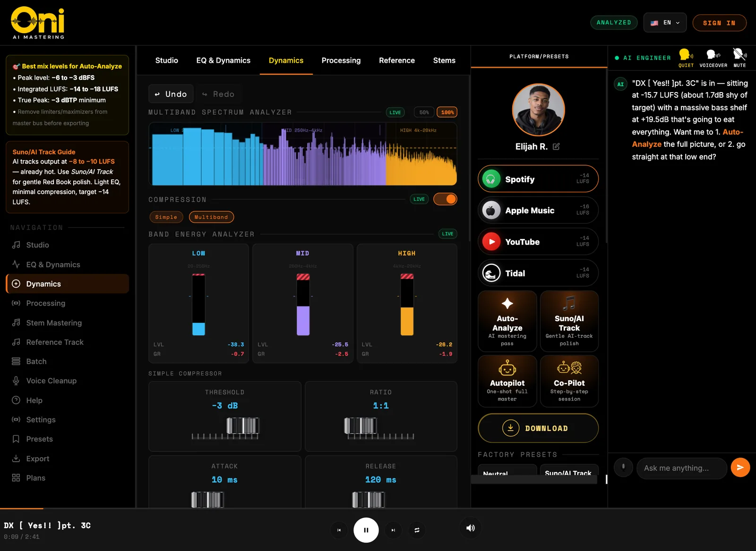Click the microphone icon beside the chat box
Image resolution: width=756 pixels, height=551 pixels.
(x=623, y=467)
